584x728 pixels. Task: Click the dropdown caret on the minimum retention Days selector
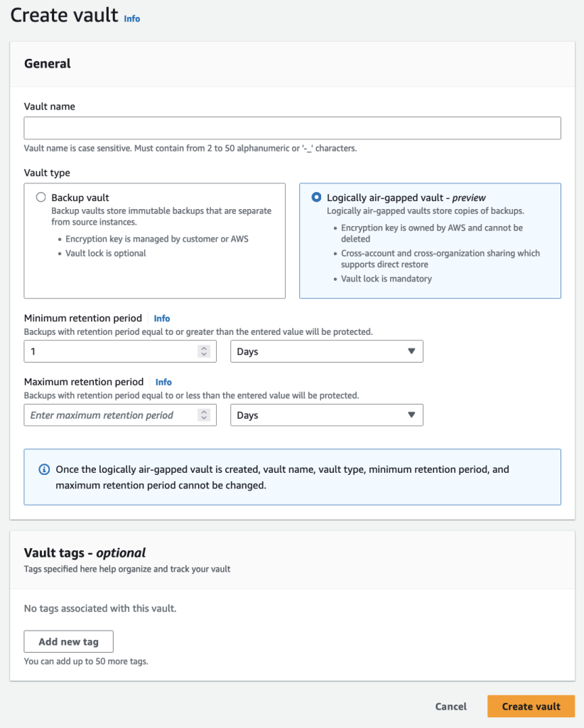click(x=412, y=351)
